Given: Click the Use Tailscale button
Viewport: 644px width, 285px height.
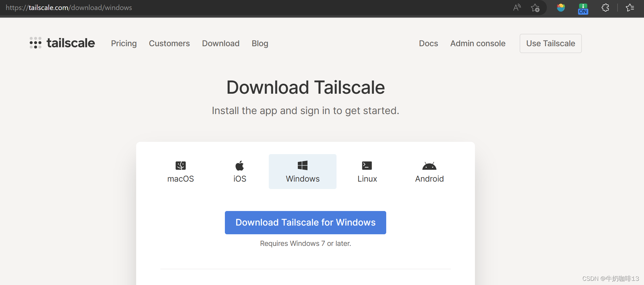Looking at the screenshot, I should [551, 43].
